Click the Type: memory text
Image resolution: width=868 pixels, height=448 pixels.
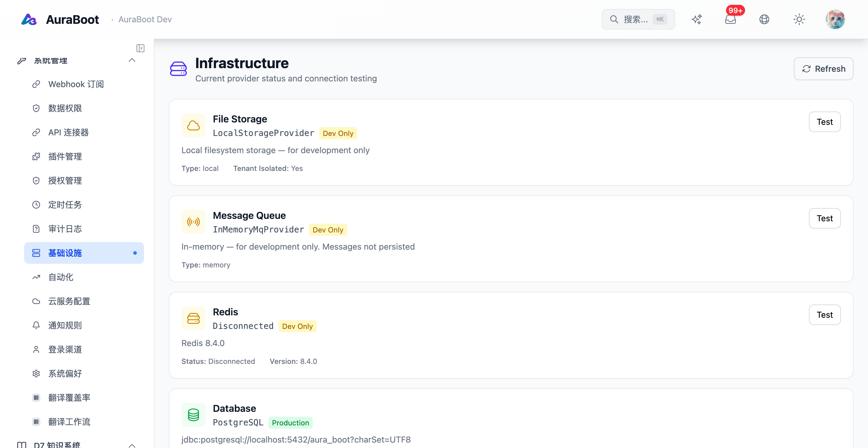pos(206,265)
